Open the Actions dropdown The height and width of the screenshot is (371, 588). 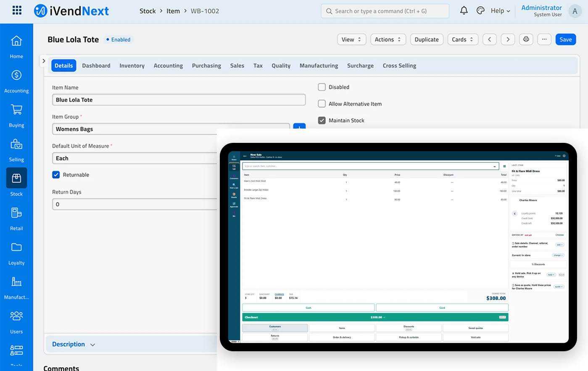[388, 39]
